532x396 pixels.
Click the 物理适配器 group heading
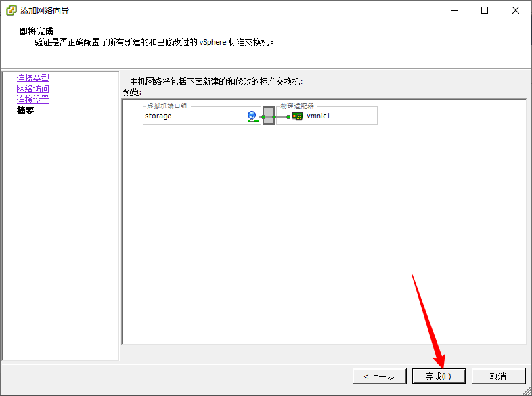click(x=297, y=106)
